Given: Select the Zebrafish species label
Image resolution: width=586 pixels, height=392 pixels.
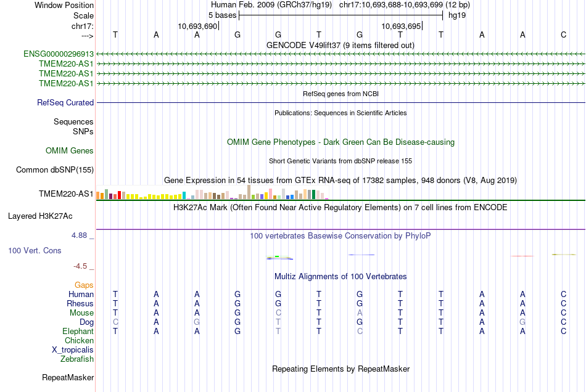Looking at the screenshot, I should (x=77, y=359).
